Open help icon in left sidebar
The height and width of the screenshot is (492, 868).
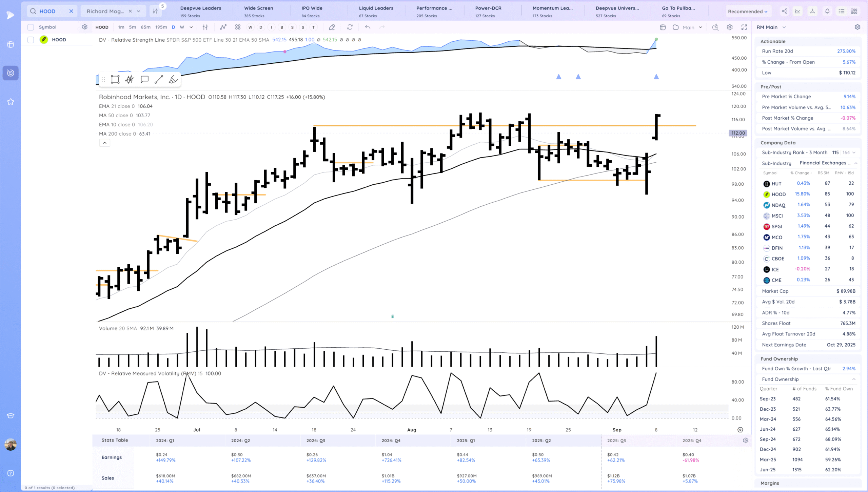click(11, 473)
